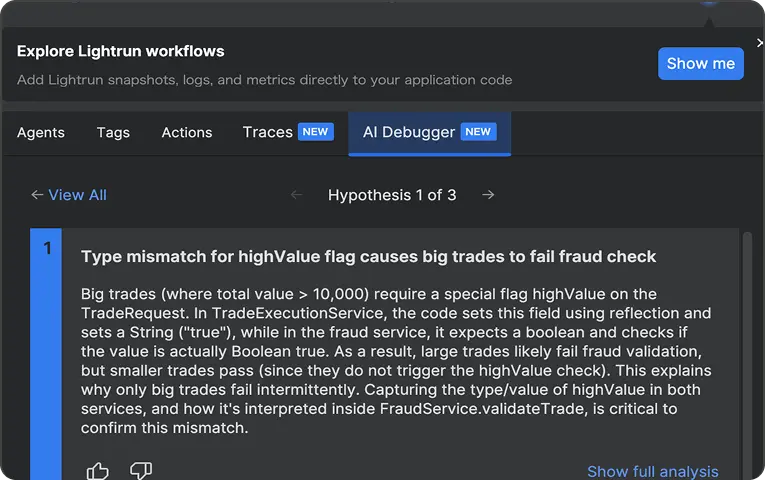The width and height of the screenshot is (765, 480).
Task: Go to next hypothesis arrow
Action: tap(488, 195)
